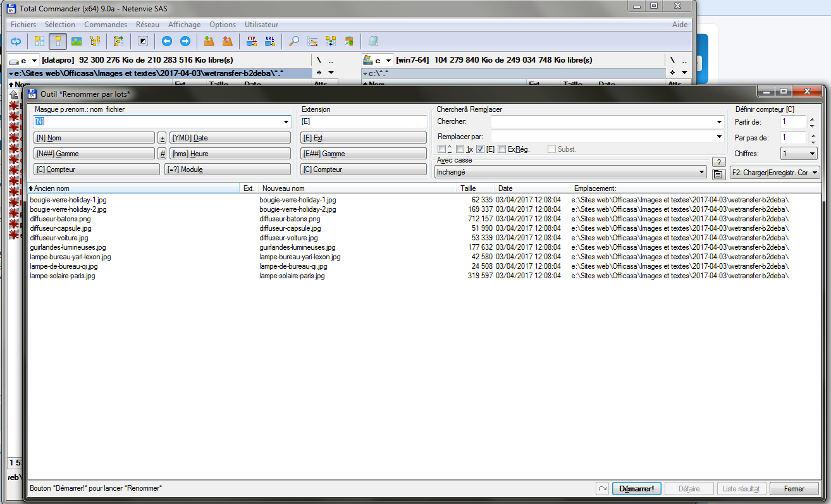Click the blue back arrow icon
831x504 pixels.
tap(167, 42)
